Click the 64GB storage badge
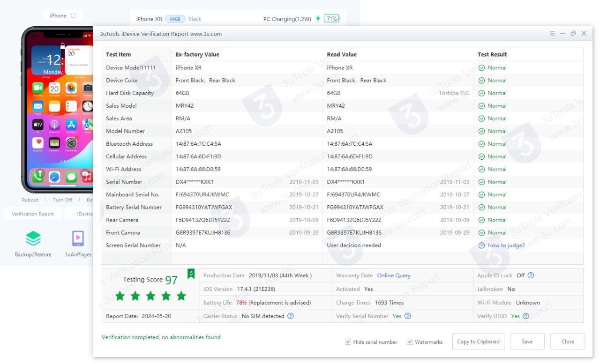 click(x=175, y=19)
